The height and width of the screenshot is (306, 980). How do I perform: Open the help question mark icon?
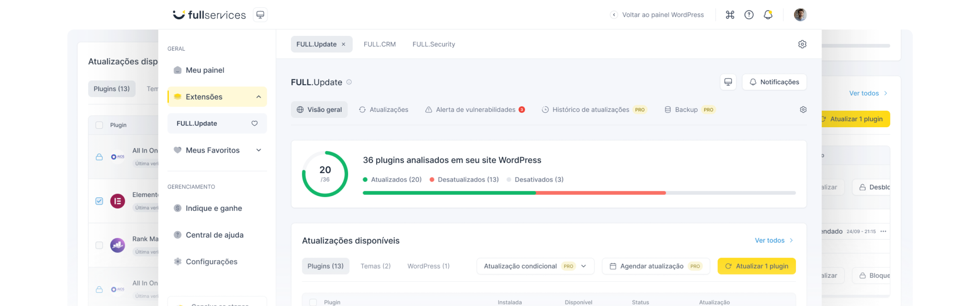coord(749,15)
